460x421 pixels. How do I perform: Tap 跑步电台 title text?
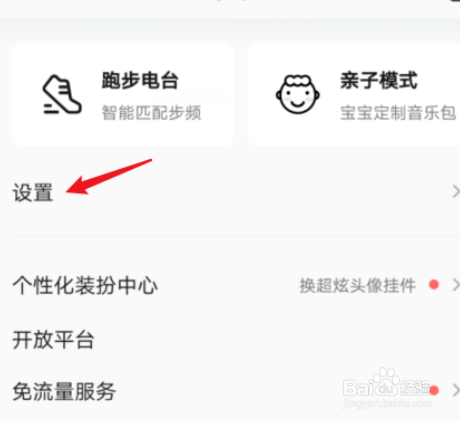coord(140,81)
